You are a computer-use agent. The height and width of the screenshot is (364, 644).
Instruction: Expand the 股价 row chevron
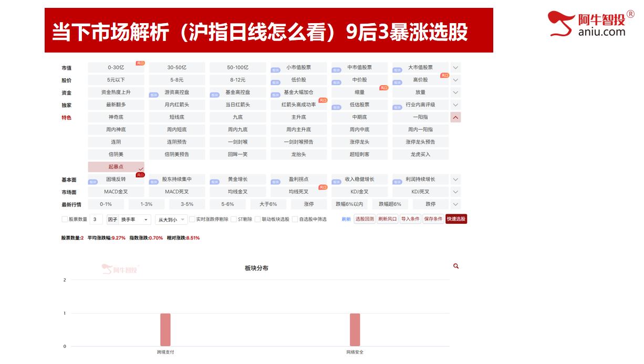[x=456, y=80]
